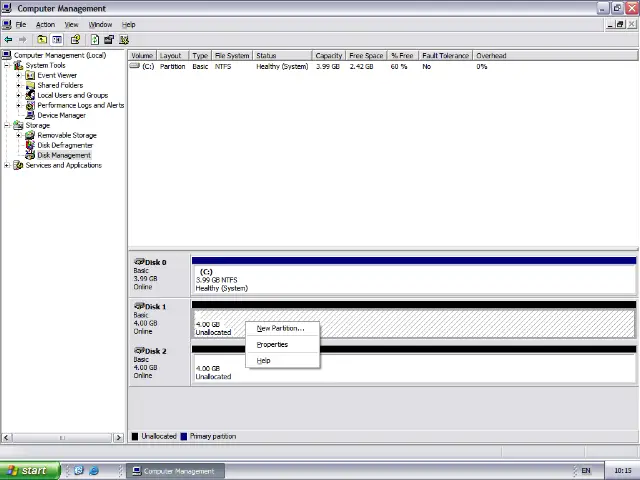This screenshot has height=480, width=640.
Task: Click the tree pane scroll left arrow
Action: [6, 438]
